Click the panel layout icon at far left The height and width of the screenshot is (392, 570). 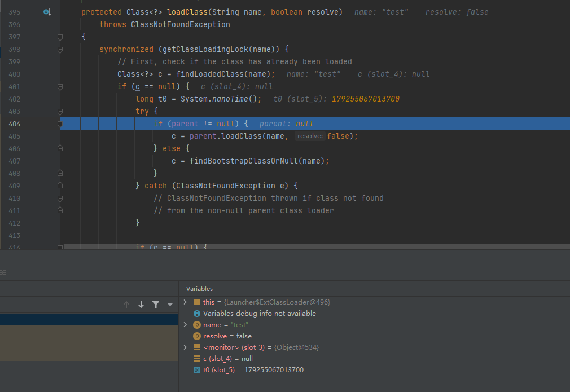pyautogui.click(x=3, y=272)
